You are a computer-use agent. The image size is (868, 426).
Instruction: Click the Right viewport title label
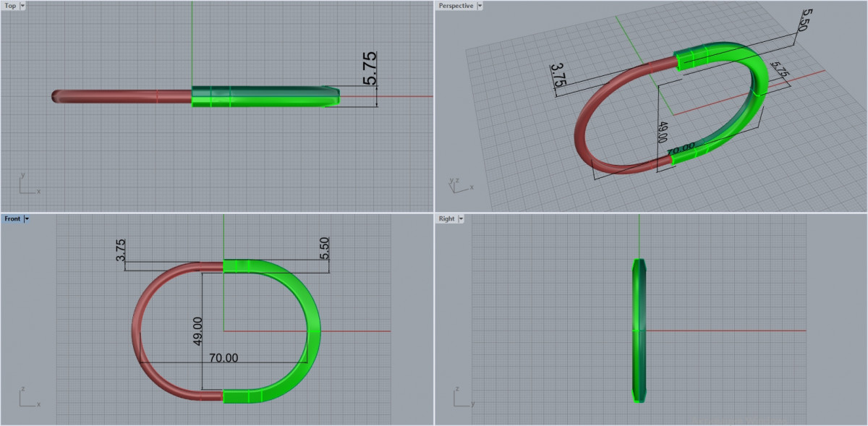pos(446,218)
